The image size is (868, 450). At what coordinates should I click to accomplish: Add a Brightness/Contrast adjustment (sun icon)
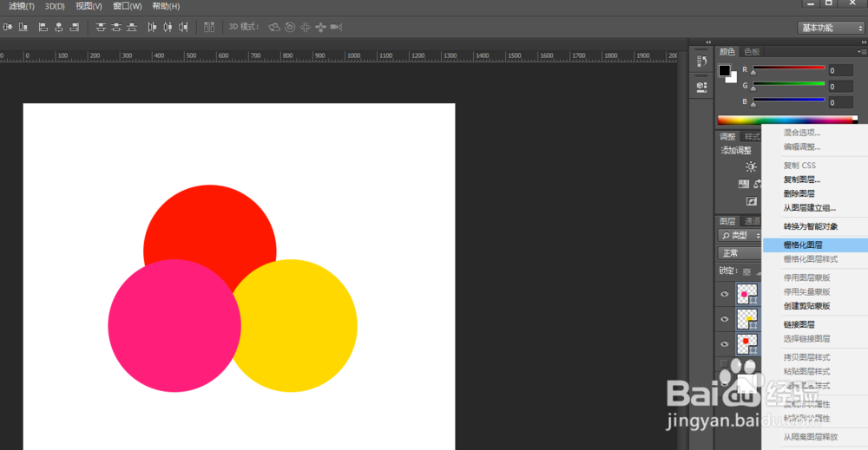(751, 166)
